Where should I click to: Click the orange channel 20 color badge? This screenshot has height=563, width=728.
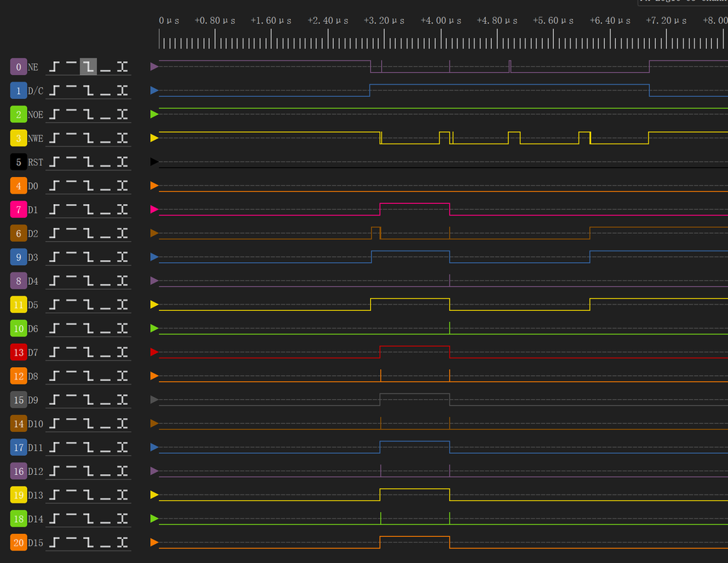click(x=18, y=543)
